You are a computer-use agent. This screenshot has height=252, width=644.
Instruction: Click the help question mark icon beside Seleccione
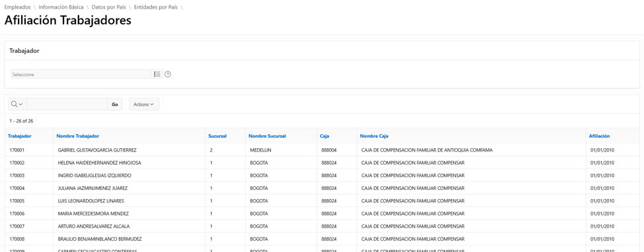coord(168,74)
